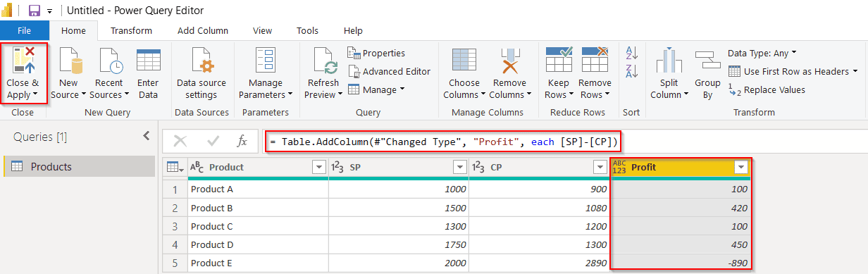Screen dimensions: 868x274
Task: Switch to the Help tab
Action: [x=353, y=30]
